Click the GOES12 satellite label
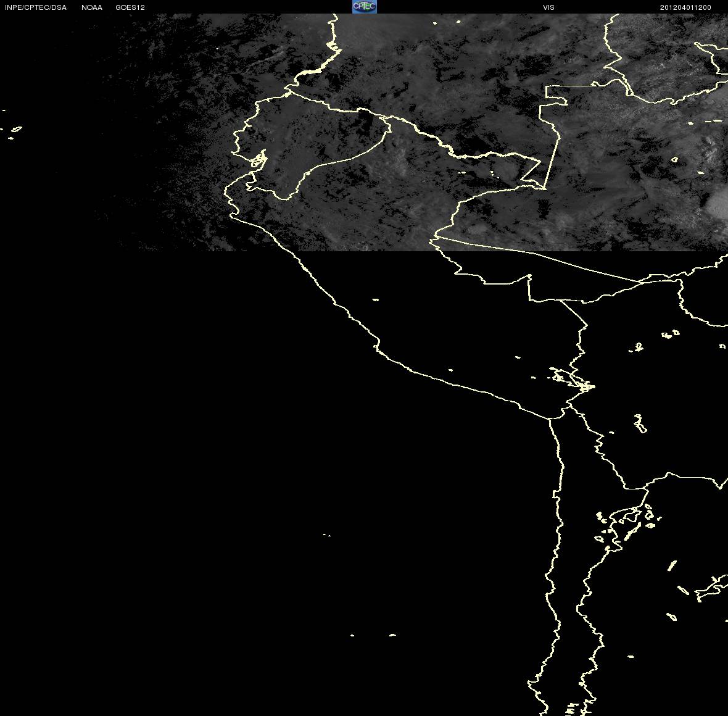This screenshot has height=716, width=728. tap(130, 7)
